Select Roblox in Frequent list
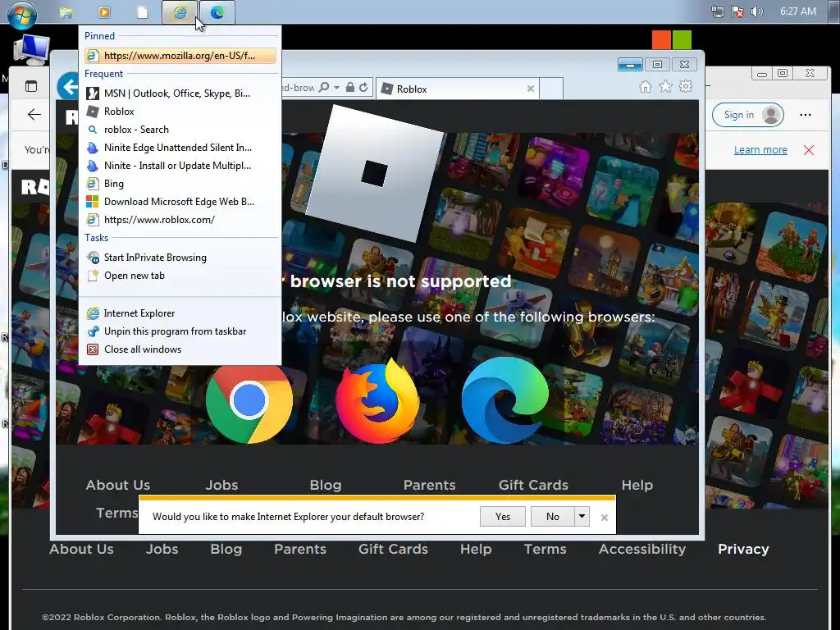Viewport: 840px width, 630px height. pos(180,112)
